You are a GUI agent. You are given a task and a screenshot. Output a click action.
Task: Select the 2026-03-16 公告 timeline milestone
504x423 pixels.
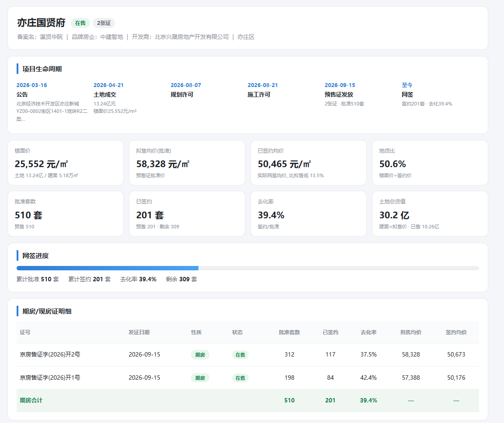(x=52, y=102)
